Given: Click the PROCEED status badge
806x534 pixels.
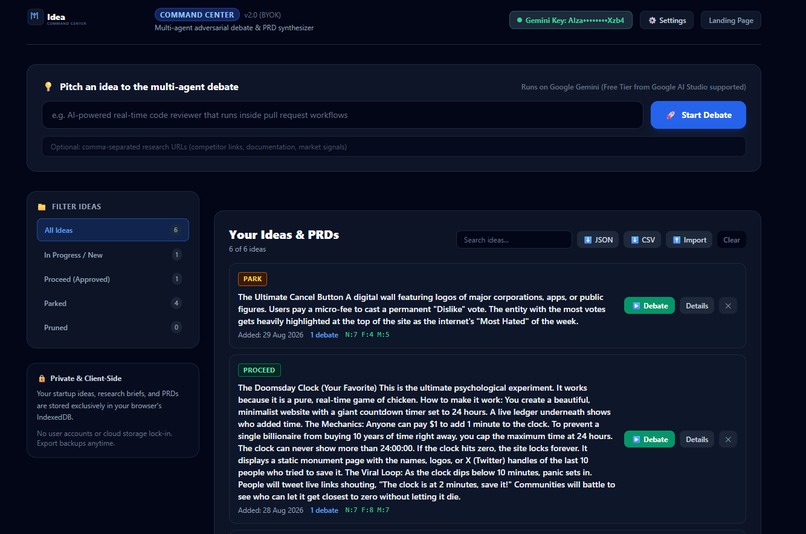Looking at the screenshot, I should (x=259, y=370).
